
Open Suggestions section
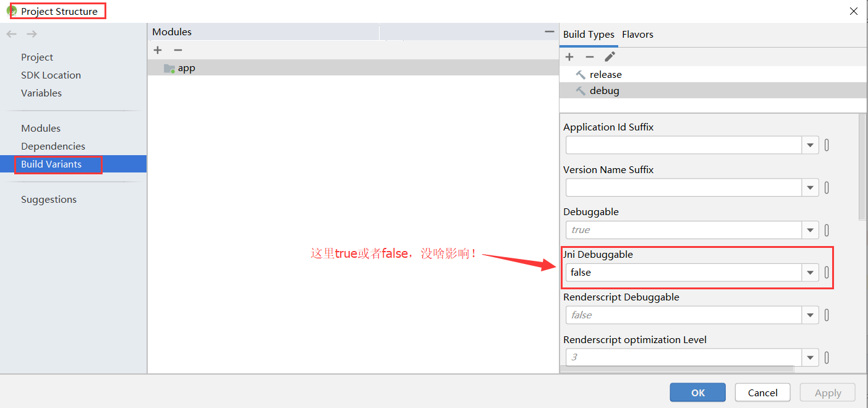(x=49, y=200)
